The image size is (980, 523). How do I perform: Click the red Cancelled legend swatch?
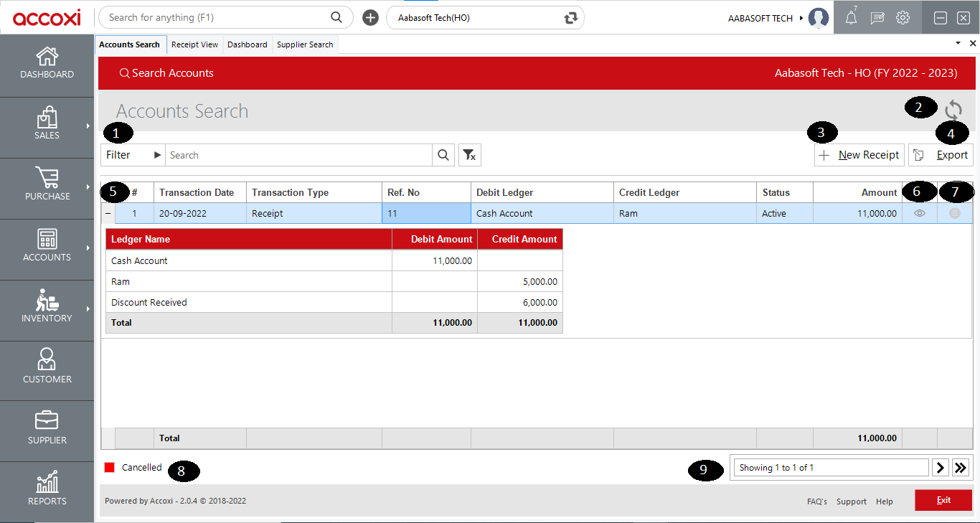pyautogui.click(x=110, y=467)
